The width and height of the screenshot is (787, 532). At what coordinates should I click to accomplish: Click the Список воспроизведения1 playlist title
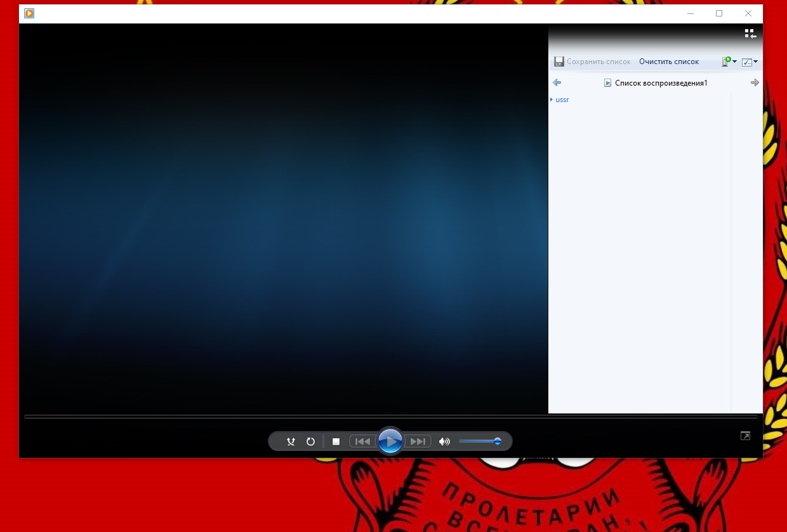click(661, 83)
